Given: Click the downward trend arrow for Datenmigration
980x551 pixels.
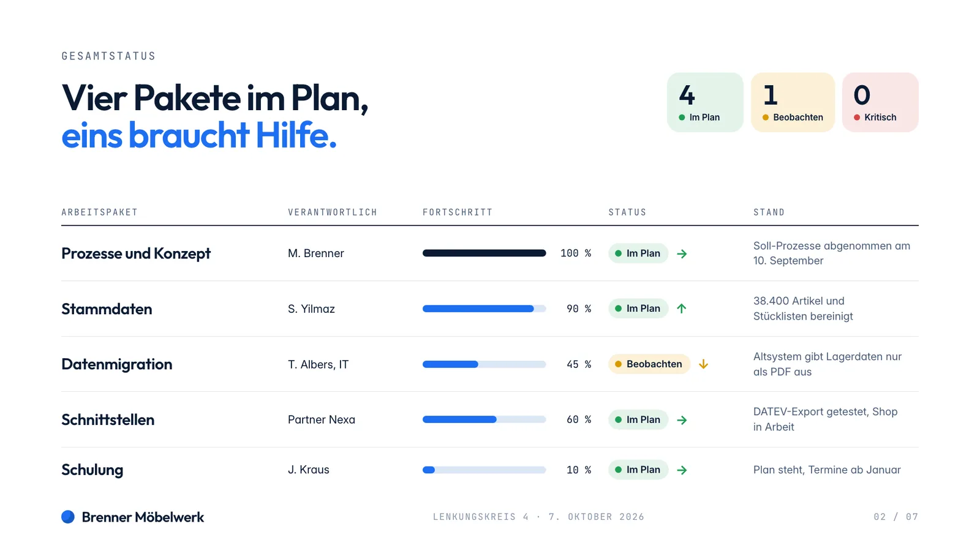Looking at the screenshot, I should click(704, 364).
